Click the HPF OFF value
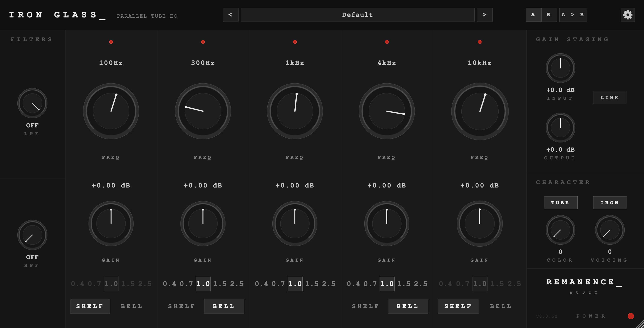 point(32,257)
